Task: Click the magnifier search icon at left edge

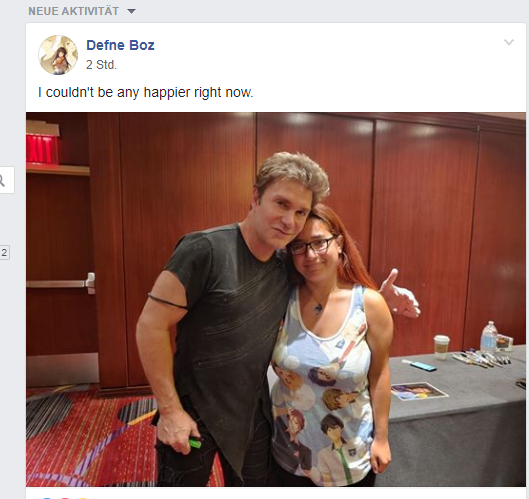Action: pos(3,180)
